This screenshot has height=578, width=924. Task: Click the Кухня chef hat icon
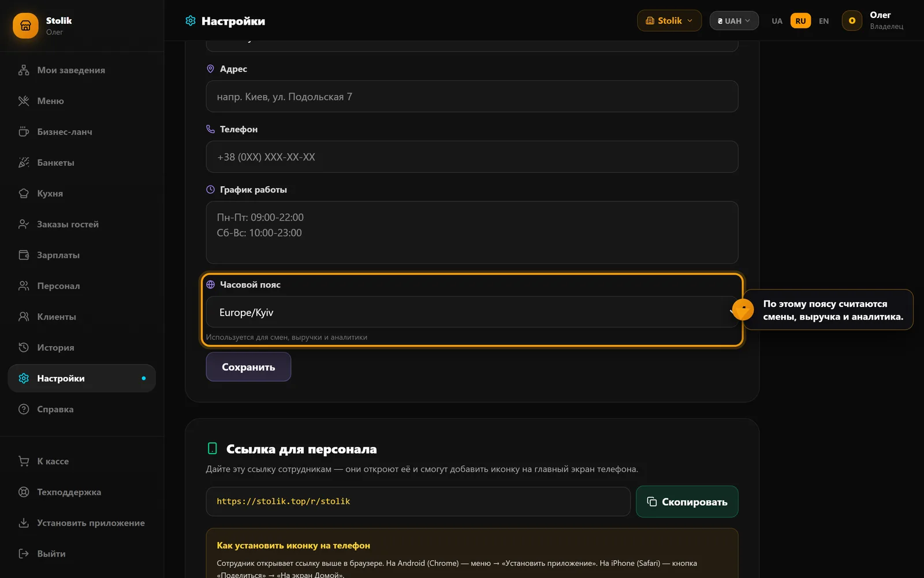pyautogui.click(x=24, y=193)
